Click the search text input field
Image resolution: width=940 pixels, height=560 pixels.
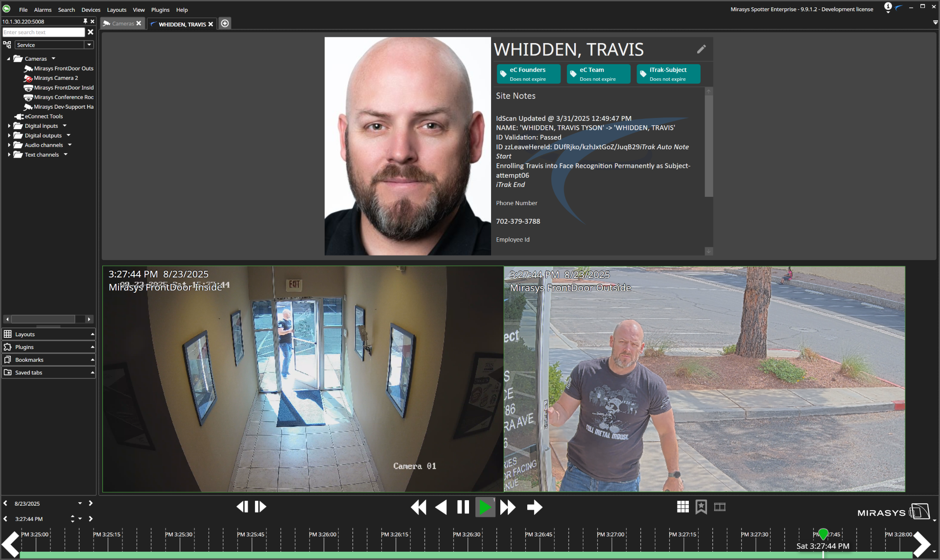pyautogui.click(x=44, y=32)
